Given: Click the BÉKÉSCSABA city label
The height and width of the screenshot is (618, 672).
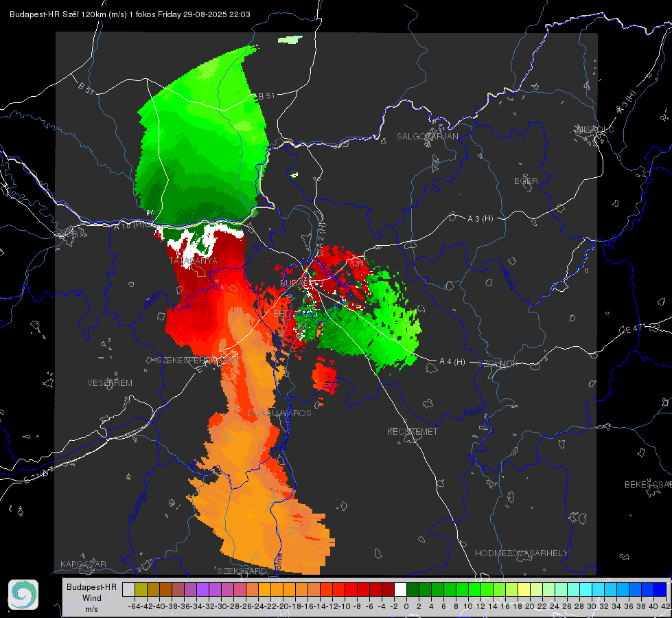Looking at the screenshot, I should coord(648,484).
